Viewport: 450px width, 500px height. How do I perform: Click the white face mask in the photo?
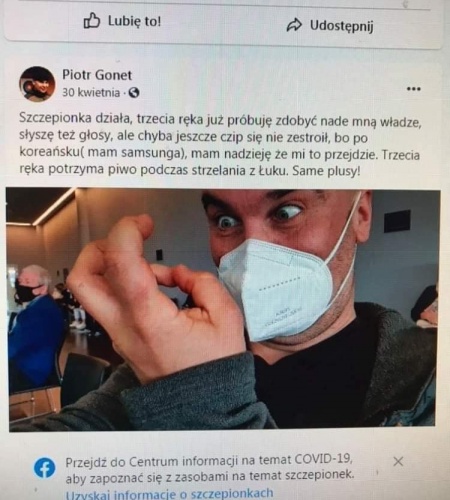click(x=275, y=289)
